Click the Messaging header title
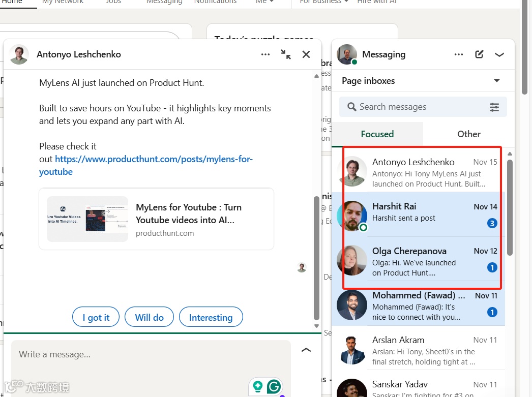Screen dimensions: 532x397 tap(383, 54)
